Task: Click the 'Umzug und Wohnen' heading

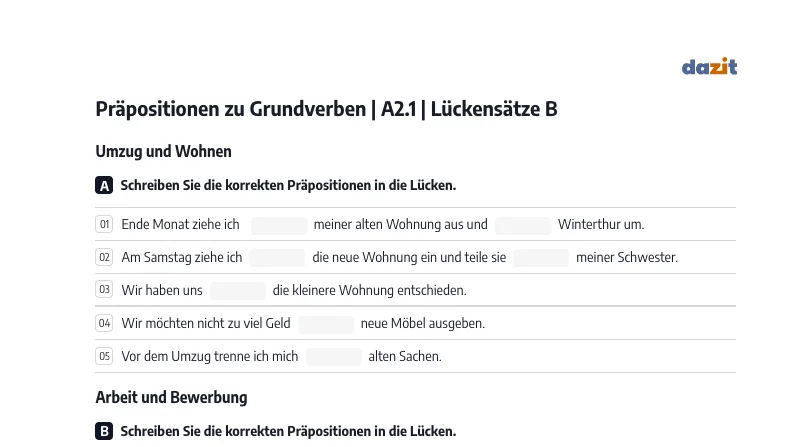Action: pos(164,151)
